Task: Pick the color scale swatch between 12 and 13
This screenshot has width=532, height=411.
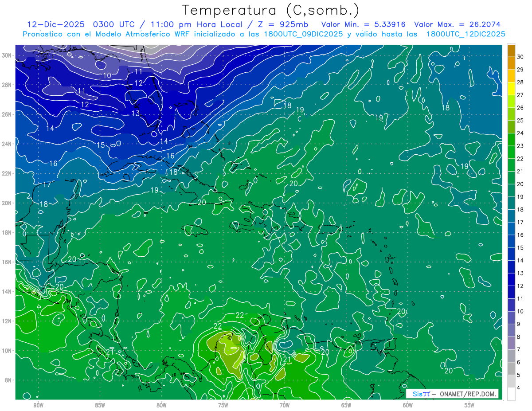Action: (511, 280)
